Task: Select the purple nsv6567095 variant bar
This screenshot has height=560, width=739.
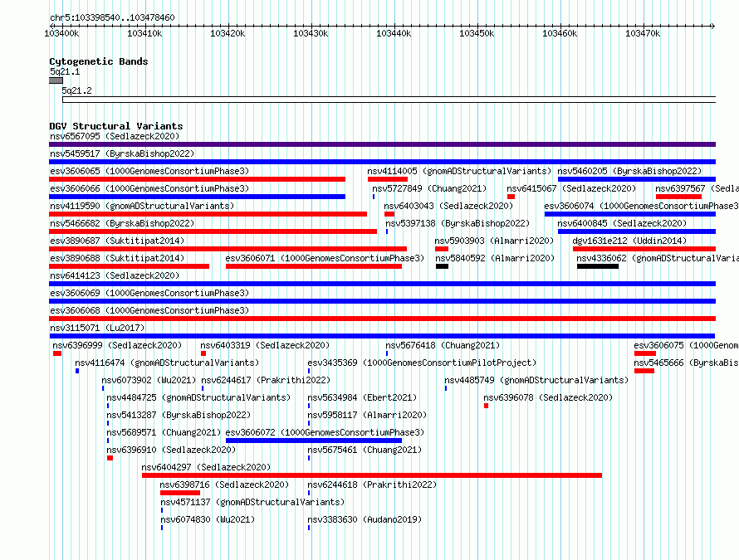Action: [382, 144]
